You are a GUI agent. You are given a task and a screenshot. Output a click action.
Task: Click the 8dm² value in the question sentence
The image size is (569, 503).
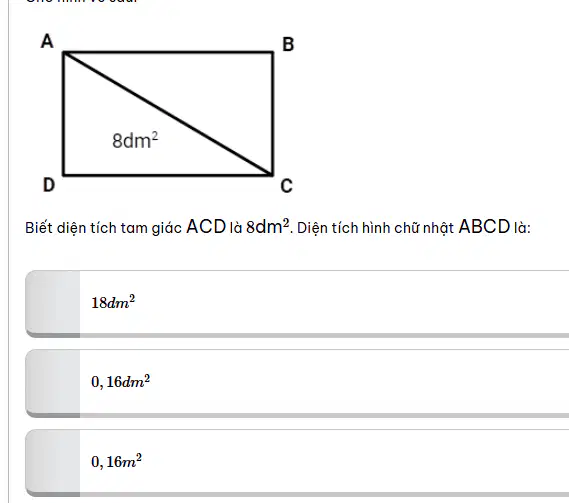[x=268, y=227]
